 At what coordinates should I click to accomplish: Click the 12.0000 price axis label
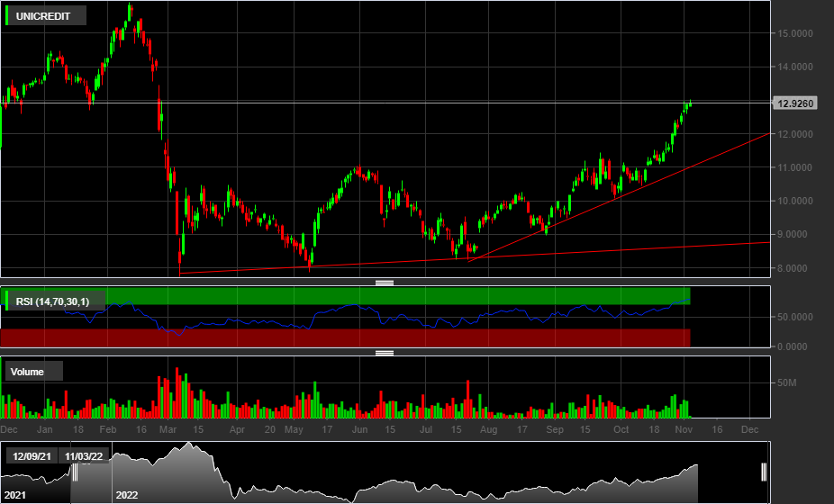pyautogui.click(x=795, y=134)
